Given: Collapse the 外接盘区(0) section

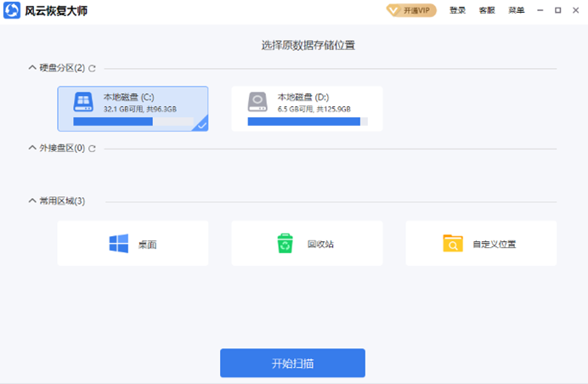Looking at the screenshot, I should click(32, 148).
